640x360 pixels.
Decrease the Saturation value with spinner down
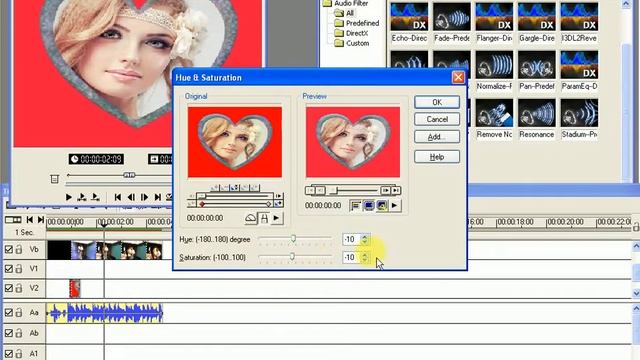(x=364, y=260)
